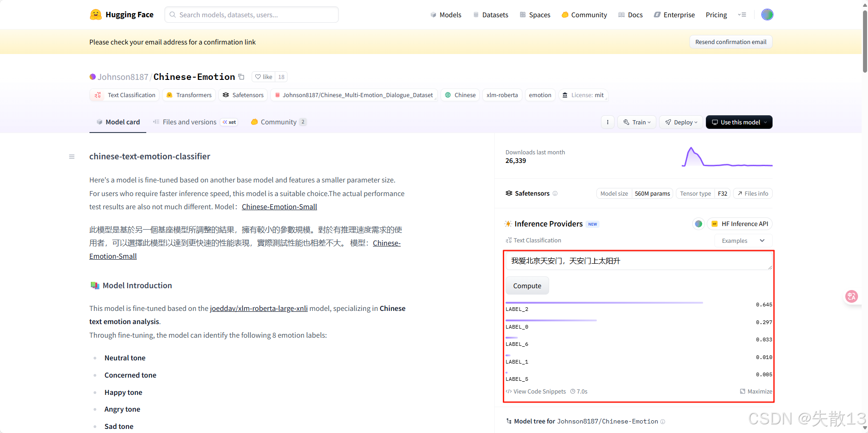
Task: Click the downloads trend chart
Action: click(727, 157)
